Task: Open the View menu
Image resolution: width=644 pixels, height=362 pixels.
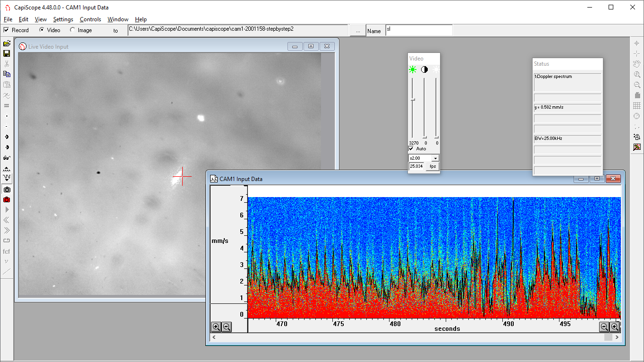Action: tap(41, 19)
